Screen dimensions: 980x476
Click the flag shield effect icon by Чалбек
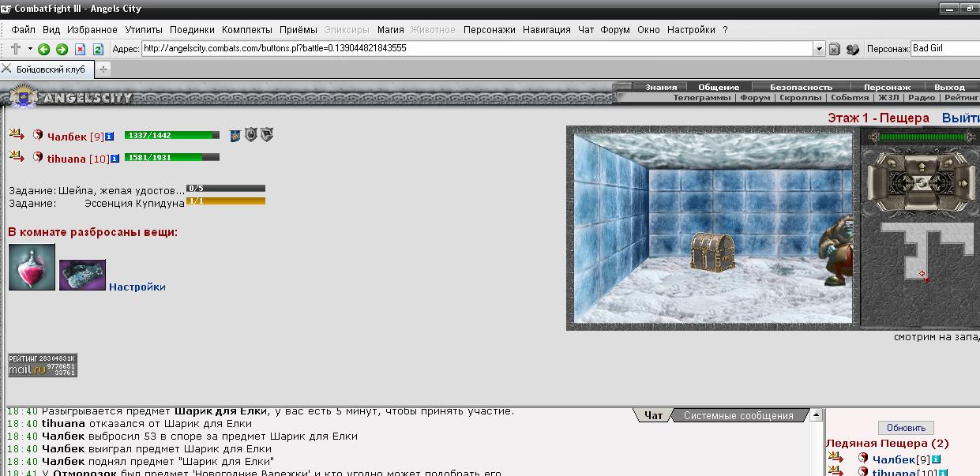point(267,135)
